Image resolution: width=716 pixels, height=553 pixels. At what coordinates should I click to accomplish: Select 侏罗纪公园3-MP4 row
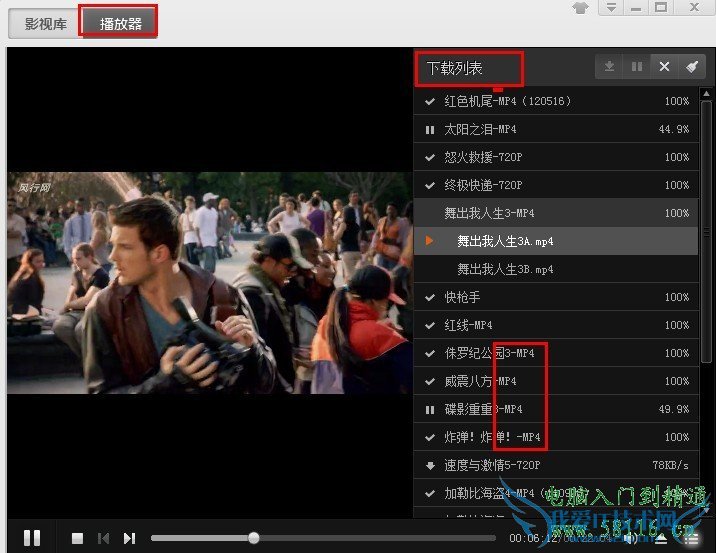556,353
